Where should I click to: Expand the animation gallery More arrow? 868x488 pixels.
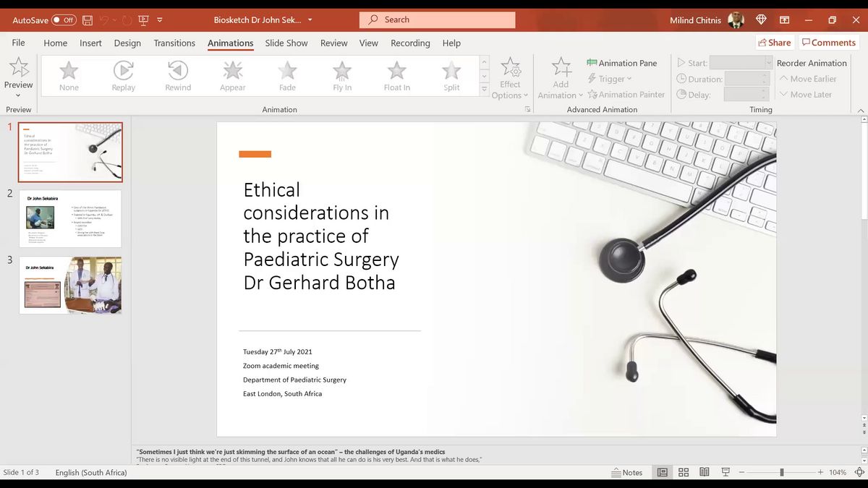[485, 89]
